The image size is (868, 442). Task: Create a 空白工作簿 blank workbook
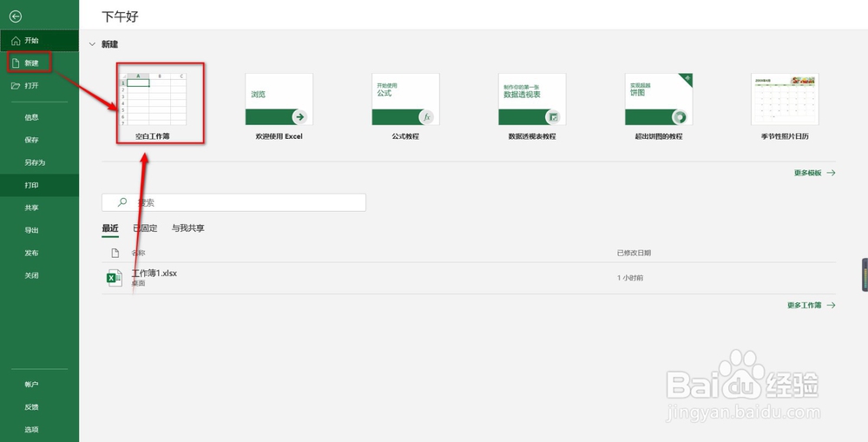pyautogui.click(x=153, y=105)
